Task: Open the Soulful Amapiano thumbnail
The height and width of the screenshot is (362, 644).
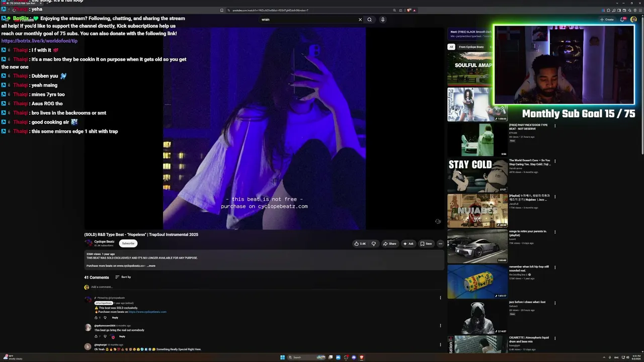Action: (x=470, y=70)
